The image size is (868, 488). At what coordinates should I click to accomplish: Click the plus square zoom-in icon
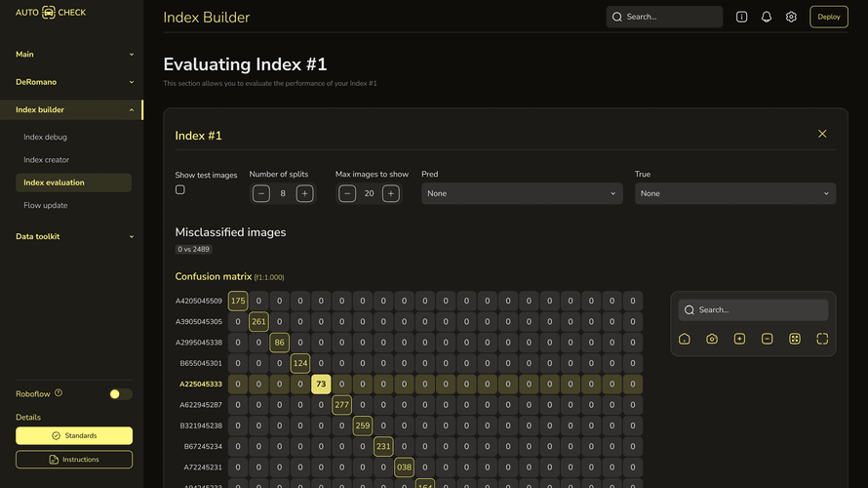click(739, 339)
